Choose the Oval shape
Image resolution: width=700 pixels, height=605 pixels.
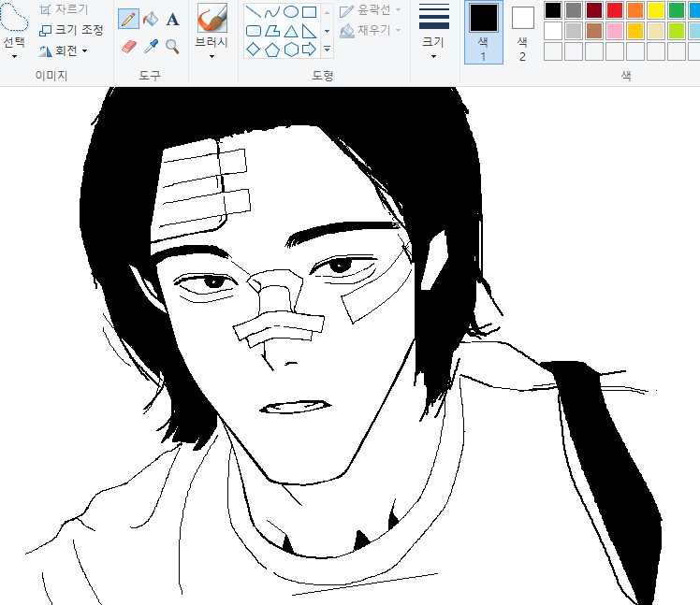pyautogui.click(x=291, y=11)
